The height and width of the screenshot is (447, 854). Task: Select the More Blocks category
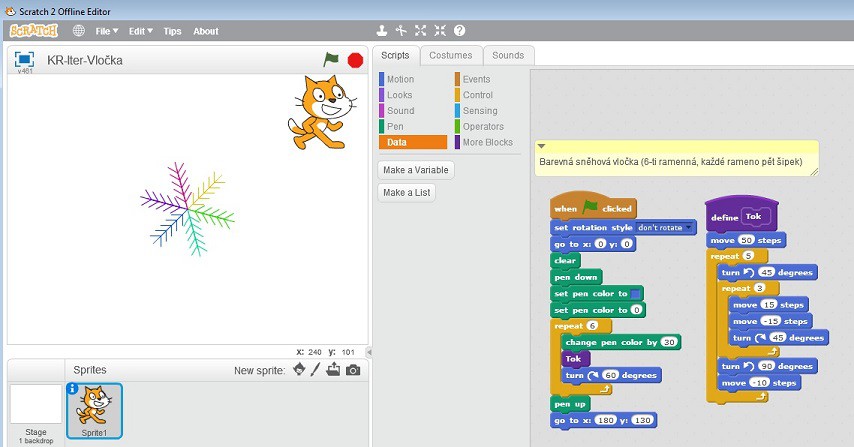pyautogui.click(x=487, y=142)
